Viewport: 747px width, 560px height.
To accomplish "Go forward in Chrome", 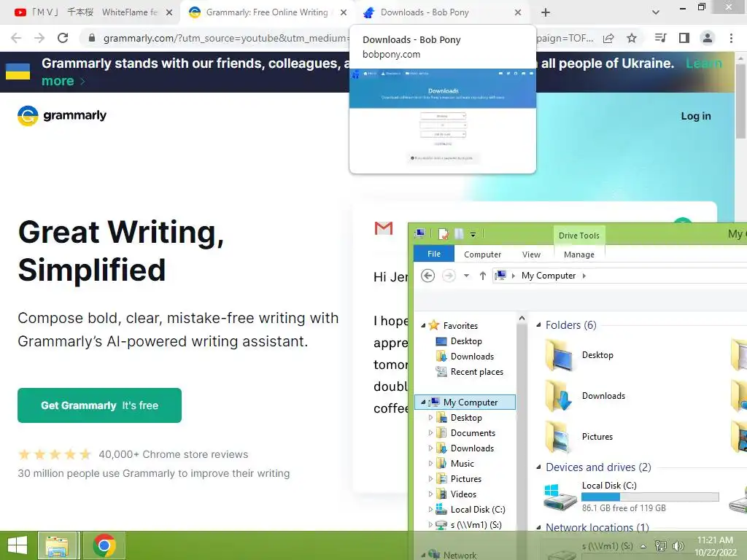I will 39,38.
